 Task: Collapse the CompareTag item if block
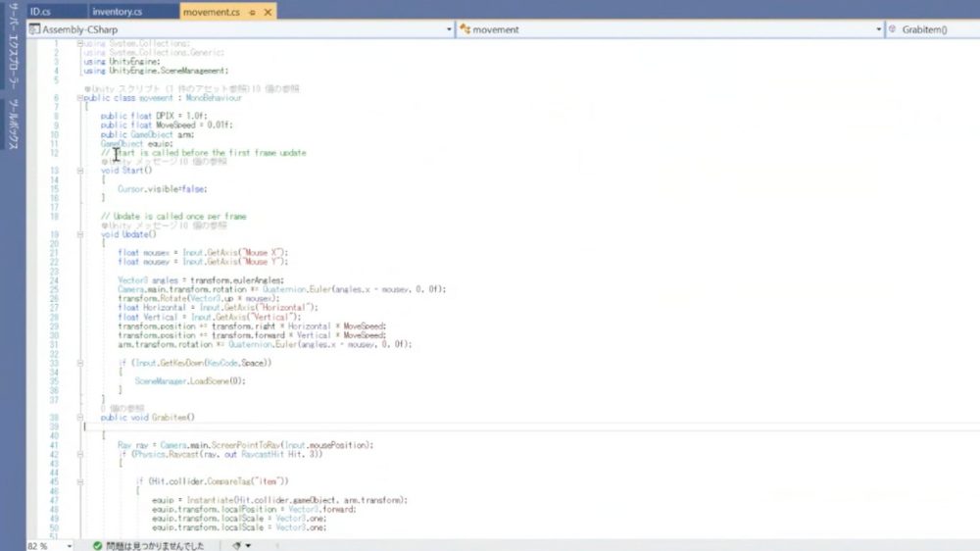click(x=80, y=481)
